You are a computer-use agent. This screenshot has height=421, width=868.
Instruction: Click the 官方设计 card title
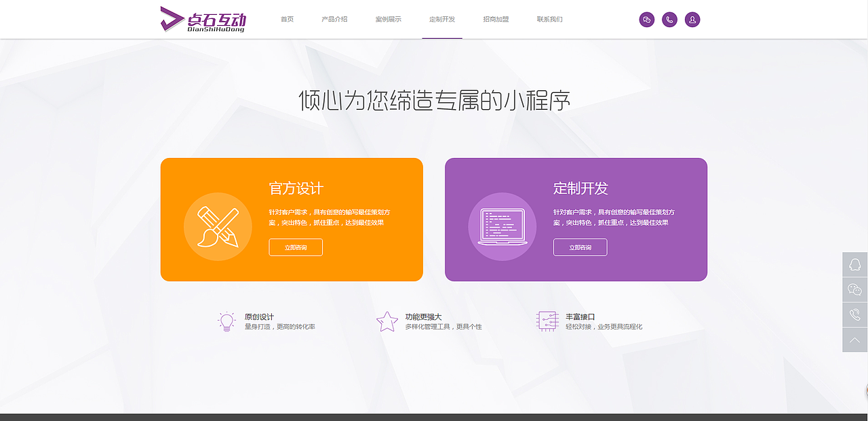(x=296, y=188)
